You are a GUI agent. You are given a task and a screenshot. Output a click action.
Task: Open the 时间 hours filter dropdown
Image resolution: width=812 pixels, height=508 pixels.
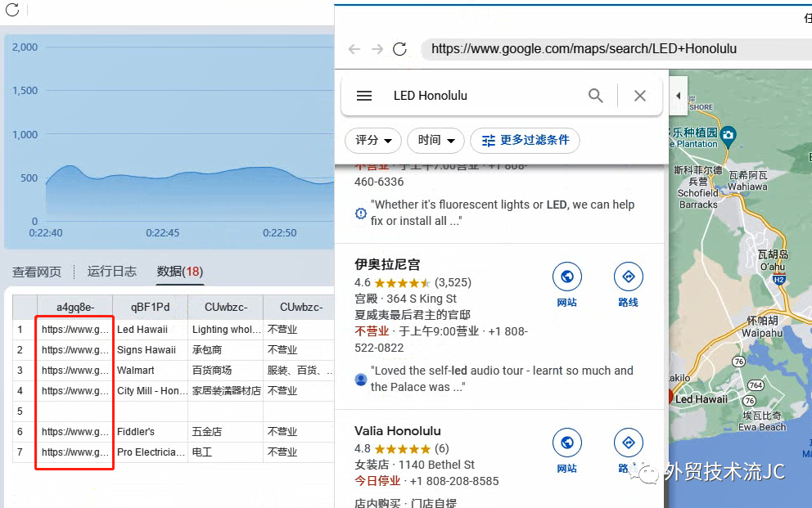click(x=435, y=140)
